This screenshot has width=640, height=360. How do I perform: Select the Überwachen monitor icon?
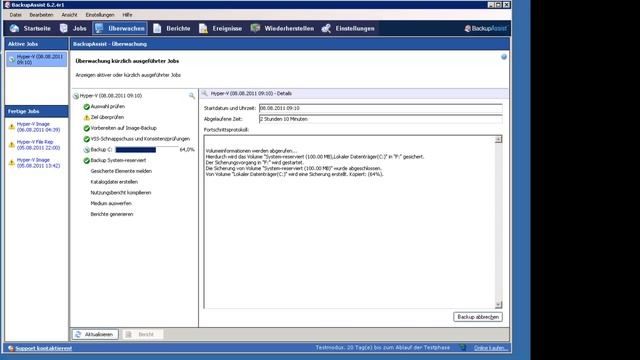coord(99,28)
